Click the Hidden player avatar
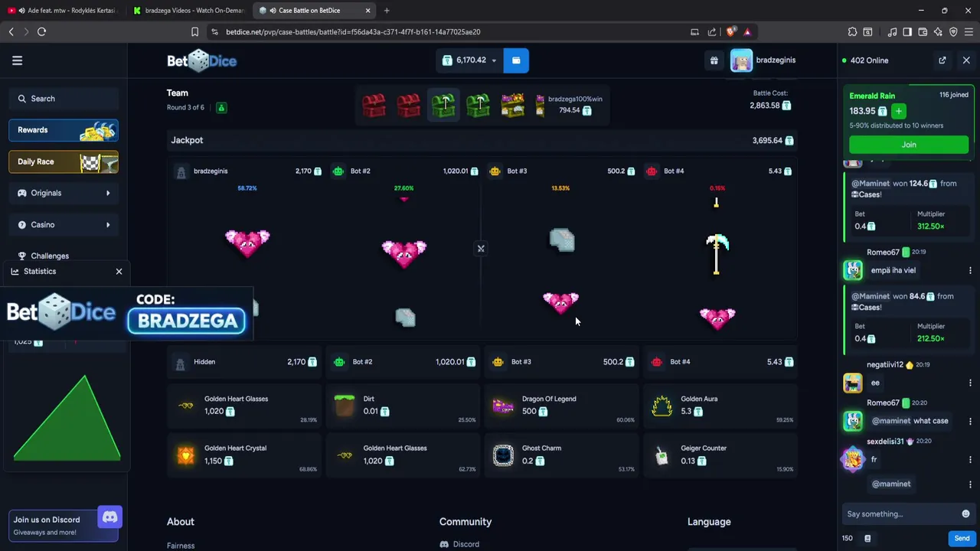 point(180,364)
